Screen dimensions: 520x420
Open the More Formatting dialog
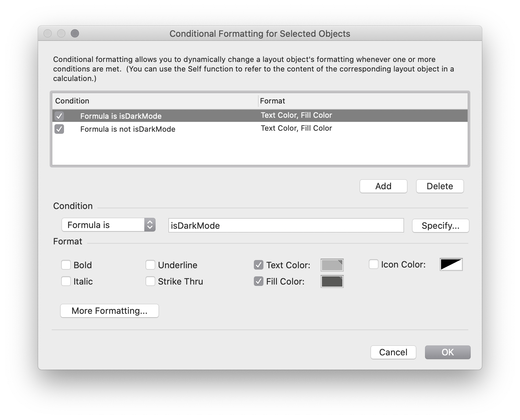109,310
